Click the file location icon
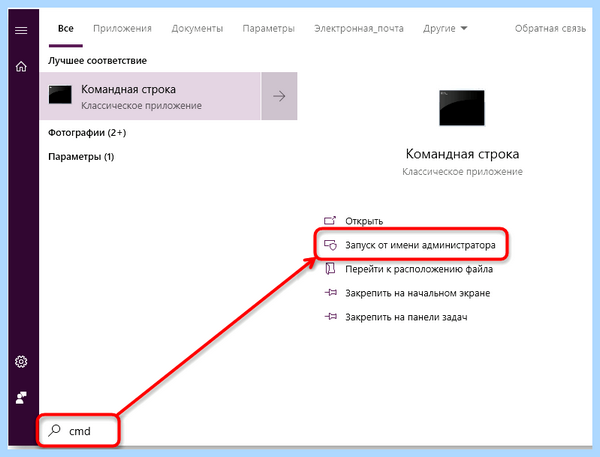Screen dimensions: 600x457 (330, 269)
